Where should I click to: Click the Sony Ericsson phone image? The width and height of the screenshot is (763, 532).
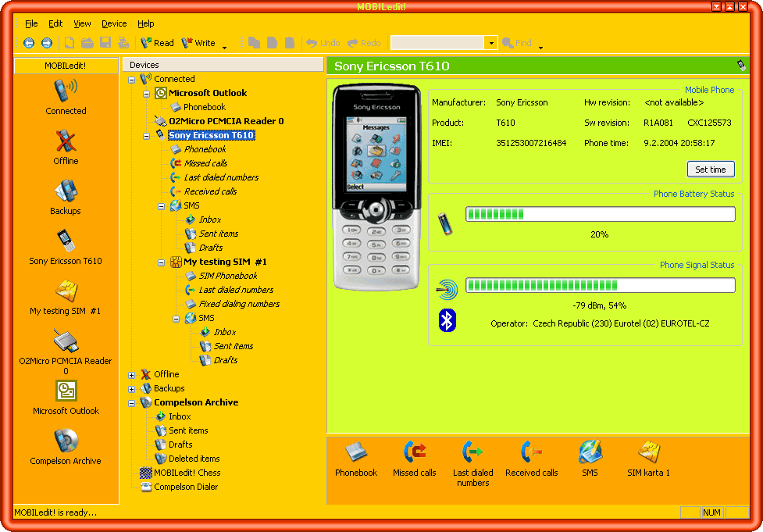tap(376, 187)
